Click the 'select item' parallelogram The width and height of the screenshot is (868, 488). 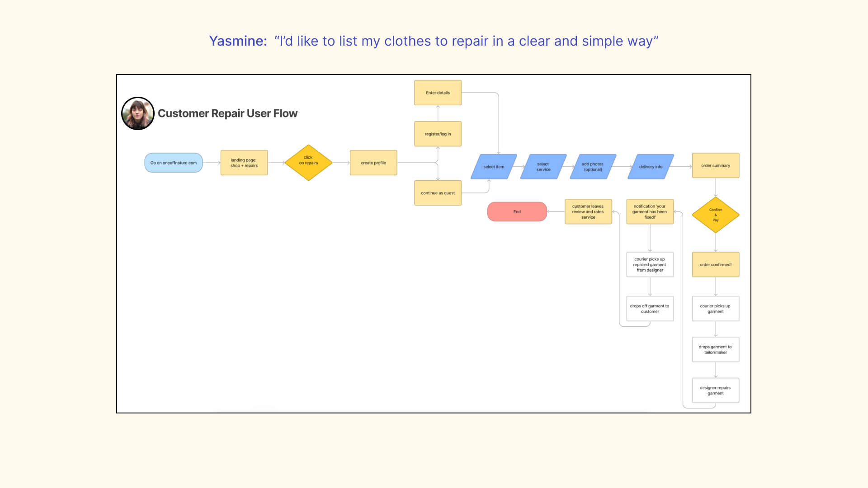494,167
